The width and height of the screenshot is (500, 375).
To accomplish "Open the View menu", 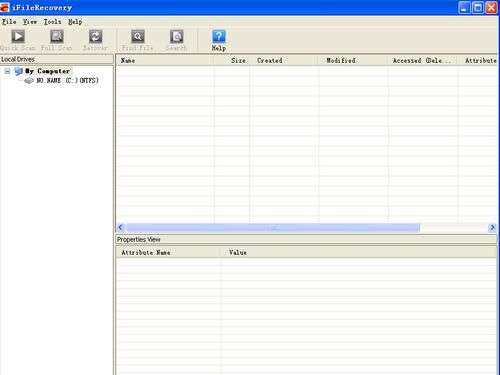I will tap(30, 22).
